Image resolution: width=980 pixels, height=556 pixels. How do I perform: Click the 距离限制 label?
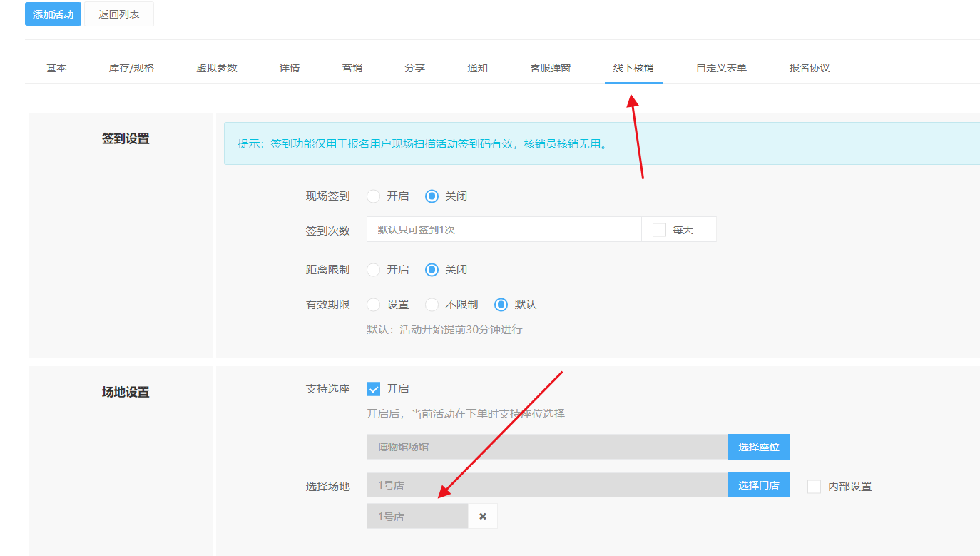327,270
